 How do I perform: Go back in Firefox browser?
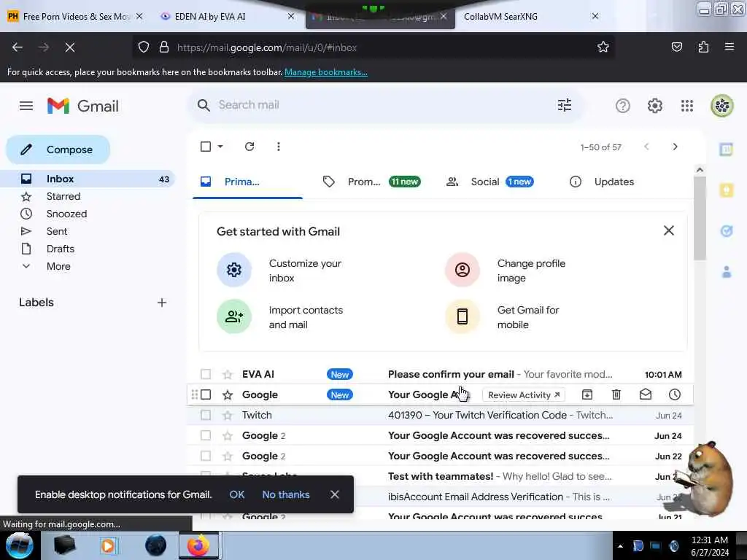point(18,47)
